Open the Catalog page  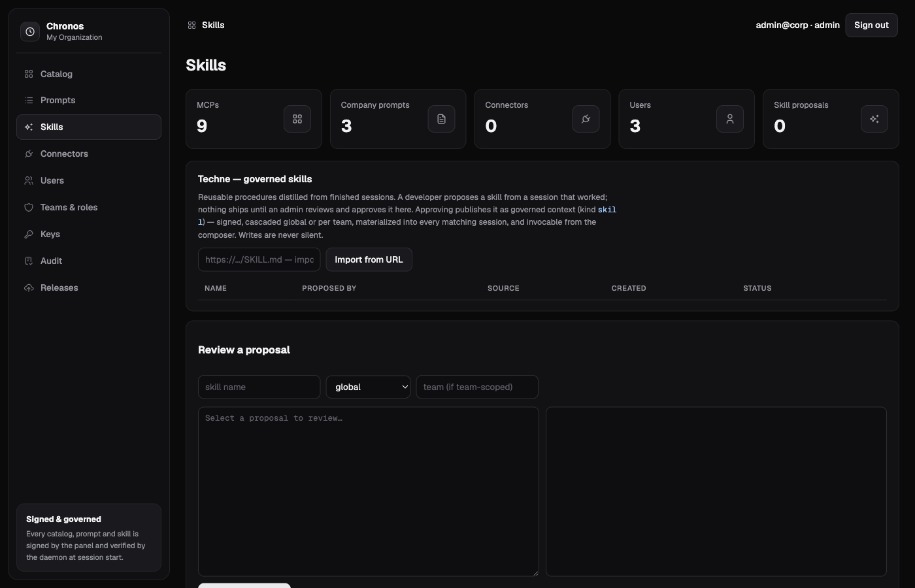pos(89,74)
